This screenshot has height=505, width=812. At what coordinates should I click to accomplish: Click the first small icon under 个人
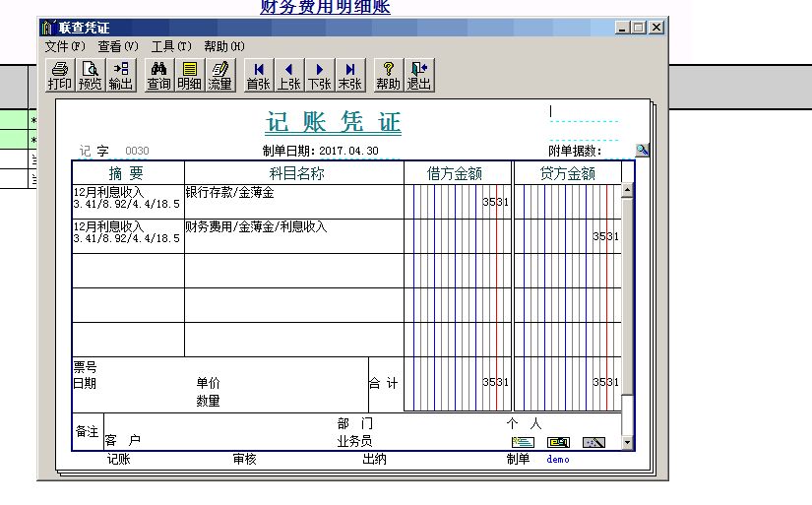523,442
